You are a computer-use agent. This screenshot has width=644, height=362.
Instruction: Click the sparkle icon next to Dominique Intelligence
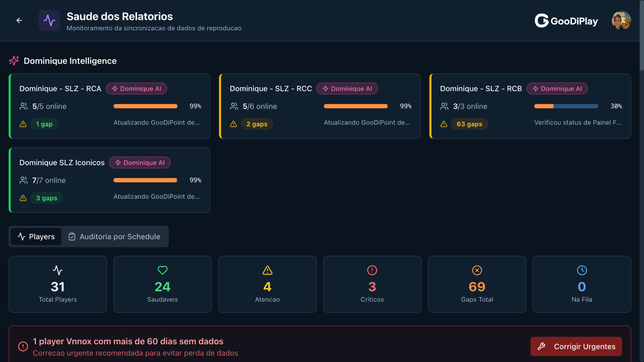point(14,61)
